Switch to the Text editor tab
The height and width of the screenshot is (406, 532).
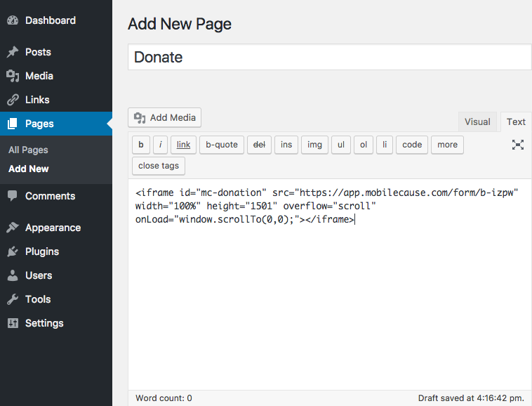click(516, 122)
